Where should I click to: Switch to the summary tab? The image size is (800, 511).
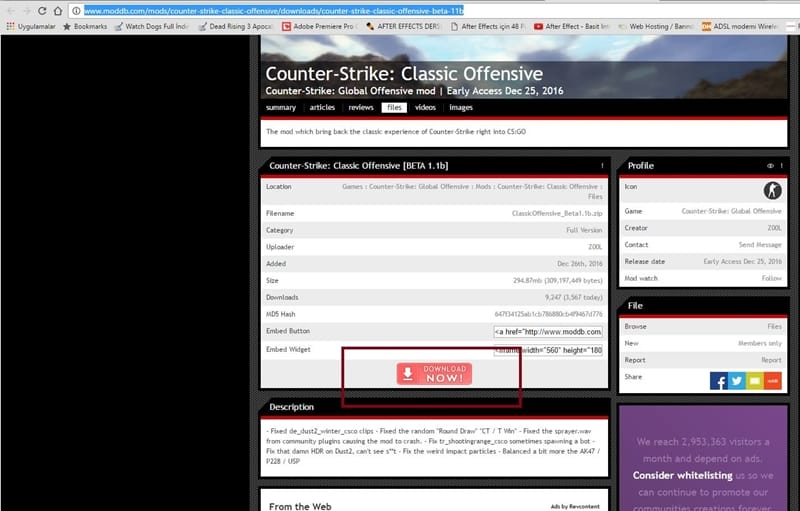(281, 107)
